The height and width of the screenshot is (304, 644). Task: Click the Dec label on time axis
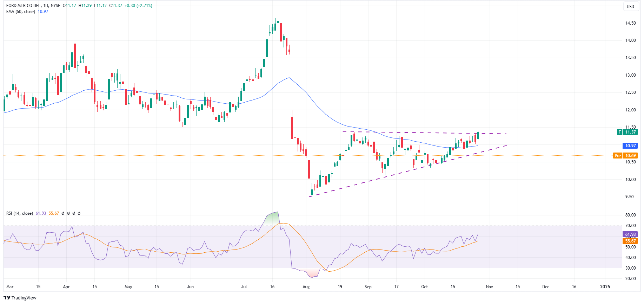[x=546, y=287]
